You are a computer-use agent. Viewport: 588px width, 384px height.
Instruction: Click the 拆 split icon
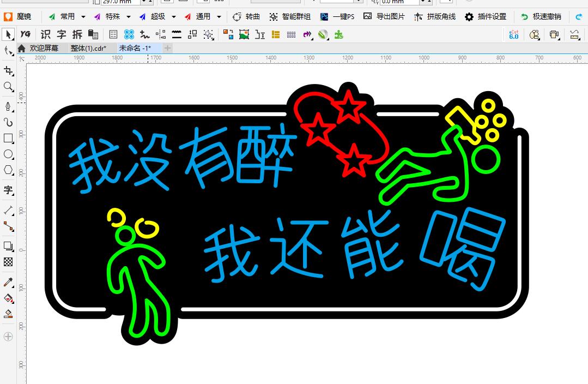[x=77, y=34]
